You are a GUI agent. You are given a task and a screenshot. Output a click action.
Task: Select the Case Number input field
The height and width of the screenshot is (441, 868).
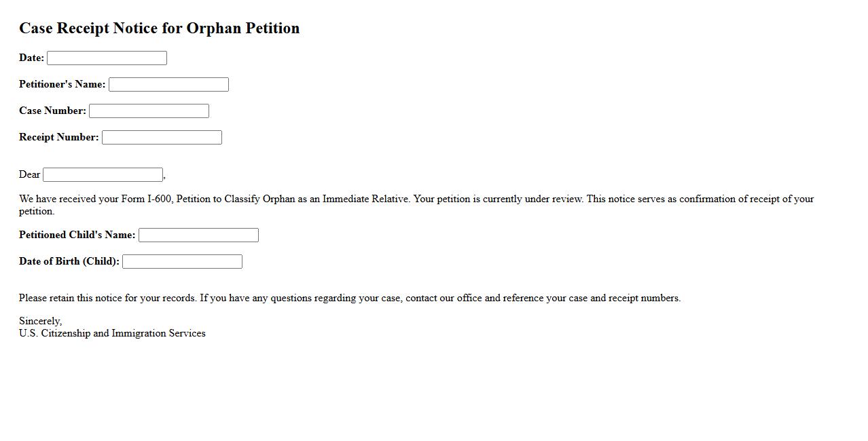[x=149, y=111]
